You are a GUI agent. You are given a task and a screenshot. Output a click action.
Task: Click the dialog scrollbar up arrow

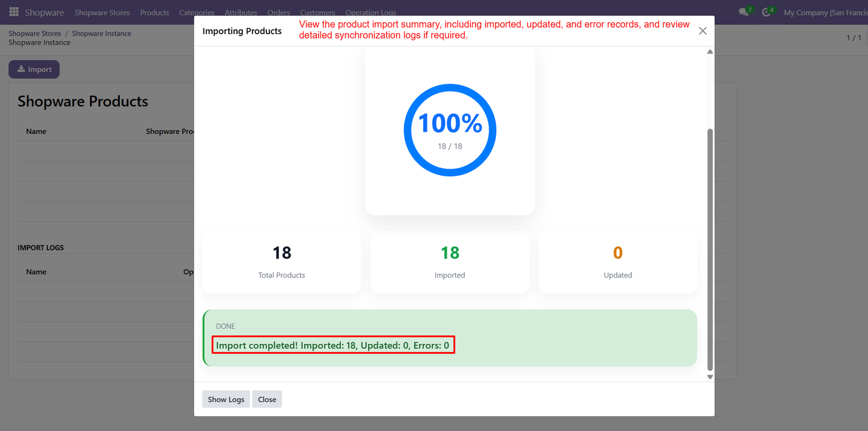(710, 52)
